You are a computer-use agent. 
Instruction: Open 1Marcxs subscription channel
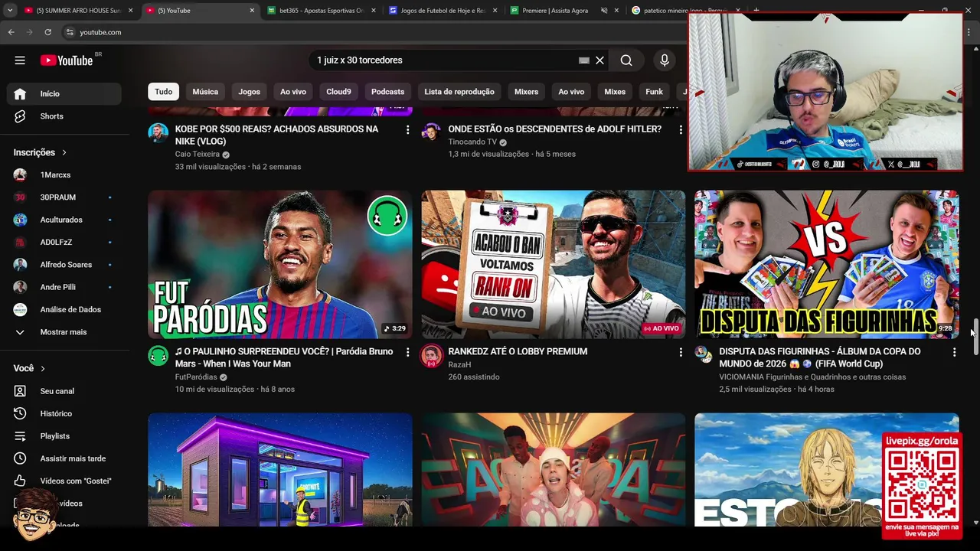tap(64, 175)
